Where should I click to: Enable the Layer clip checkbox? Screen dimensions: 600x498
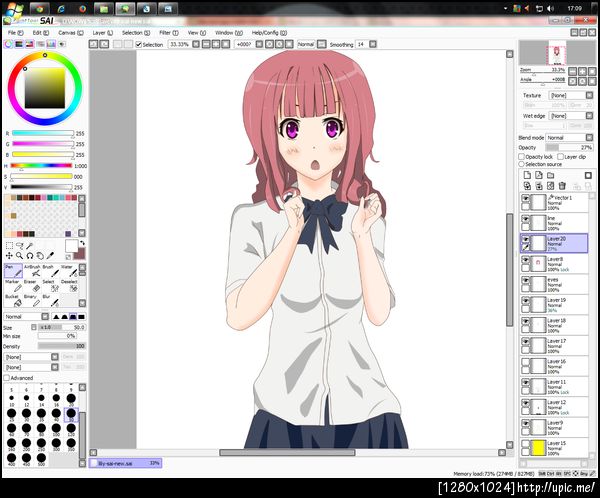pos(561,157)
